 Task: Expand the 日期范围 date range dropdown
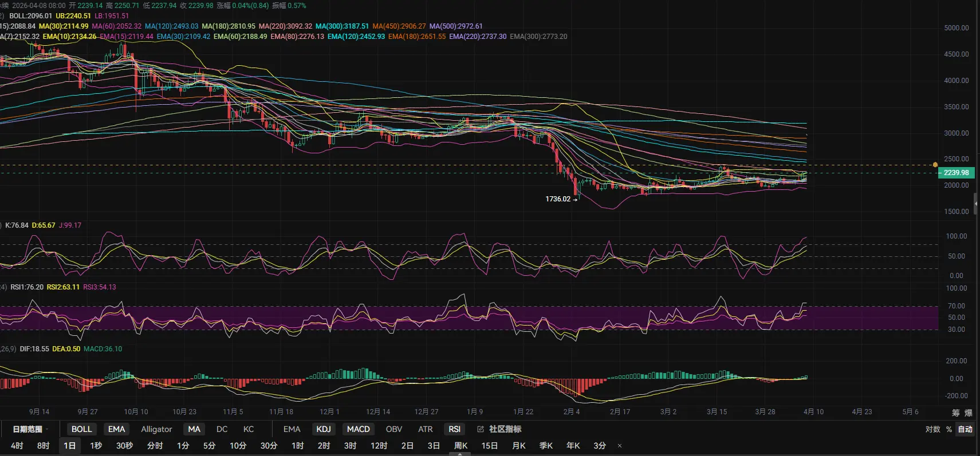coord(30,429)
